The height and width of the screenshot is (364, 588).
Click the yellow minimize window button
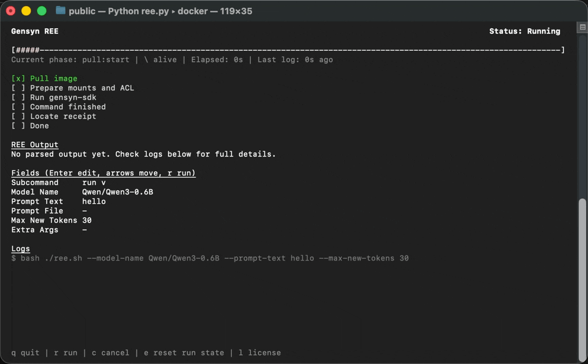click(x=26, y=11)
